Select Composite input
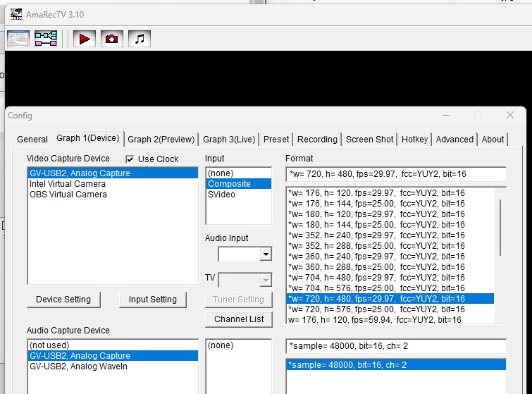This screenshot has height=394, width=532. pos(239,184)
